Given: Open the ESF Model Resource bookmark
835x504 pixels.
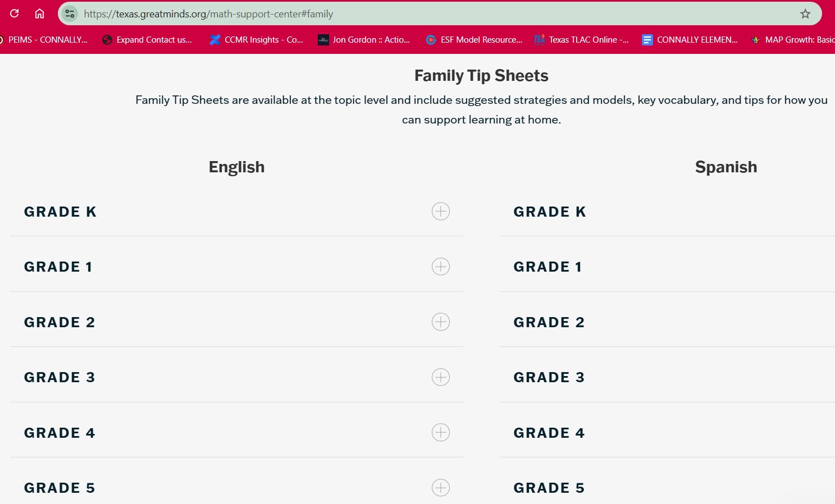Looking at the screenshot, I should [474, 40].
